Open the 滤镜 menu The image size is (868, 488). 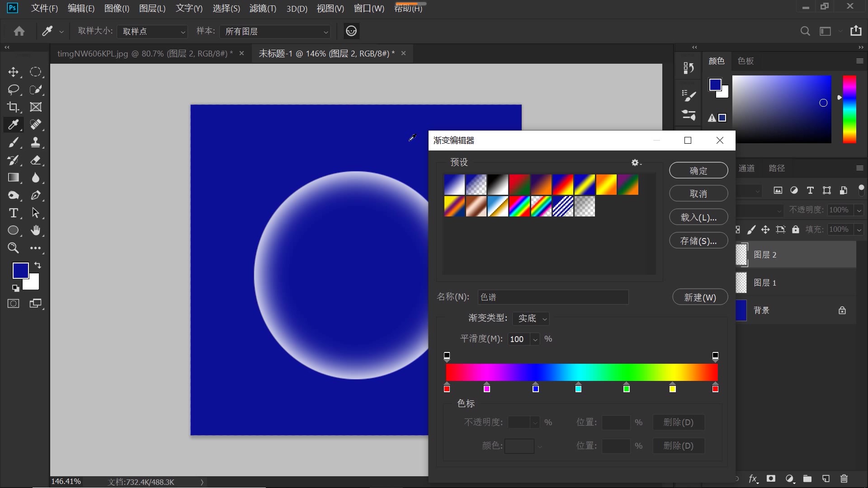(262, 8)
